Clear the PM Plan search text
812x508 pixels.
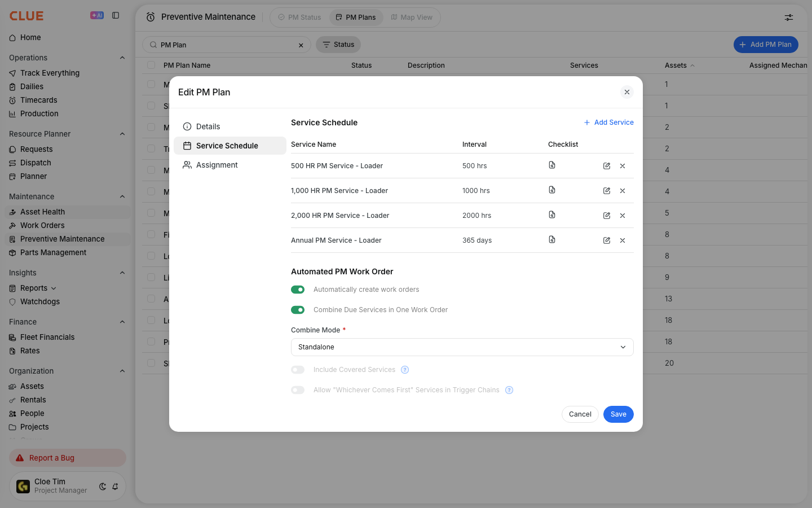[301, 45]
